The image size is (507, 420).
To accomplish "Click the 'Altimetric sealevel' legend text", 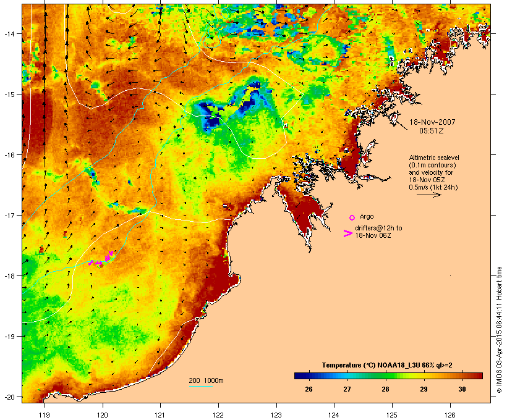I will point(434,157).
